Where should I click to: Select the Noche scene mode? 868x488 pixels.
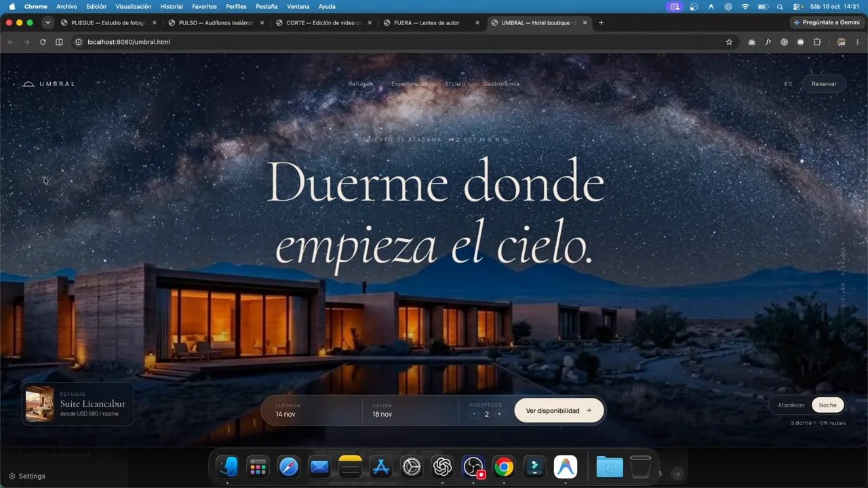[828, 405]
